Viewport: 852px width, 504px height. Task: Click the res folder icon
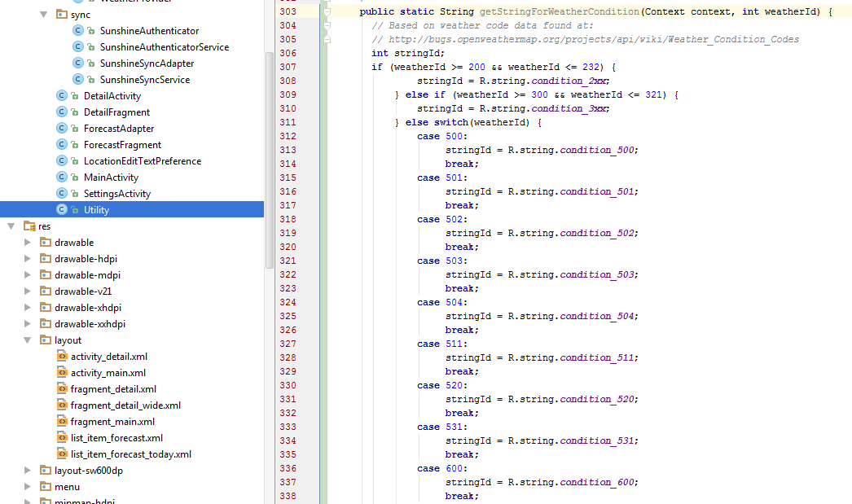coord(30,226)
